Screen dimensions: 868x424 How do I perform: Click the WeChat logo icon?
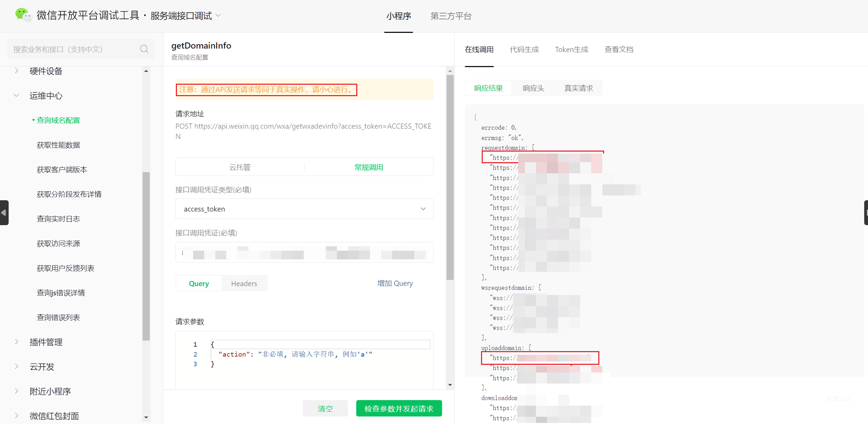[23, 15]
